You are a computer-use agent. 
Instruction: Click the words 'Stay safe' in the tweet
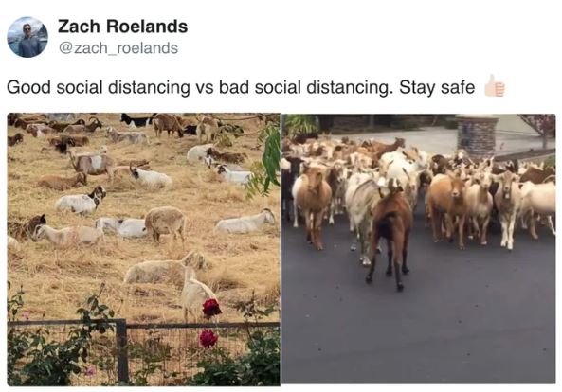pyautogui.click(x=437, y=87)
